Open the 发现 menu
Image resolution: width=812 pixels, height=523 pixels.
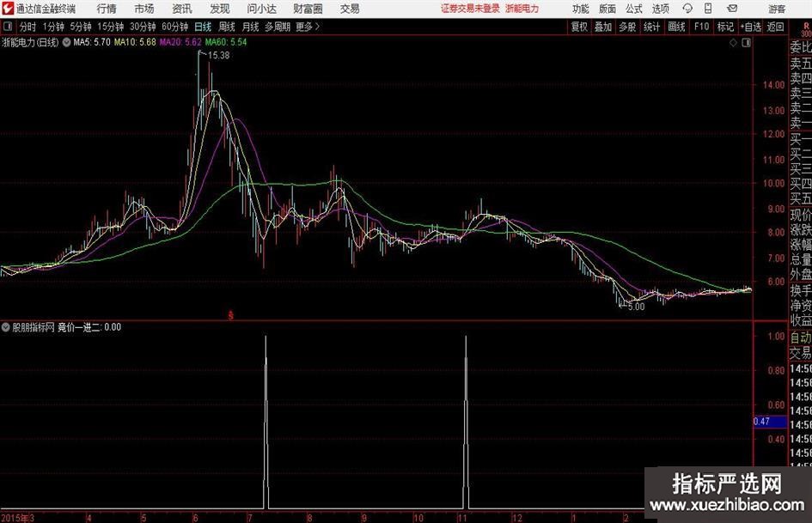(220, 9)
